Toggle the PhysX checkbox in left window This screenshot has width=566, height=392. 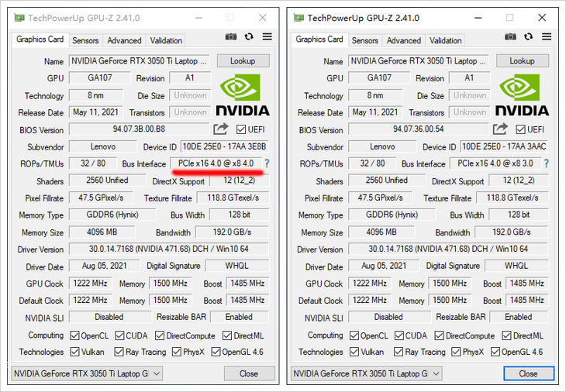(177, 352)
